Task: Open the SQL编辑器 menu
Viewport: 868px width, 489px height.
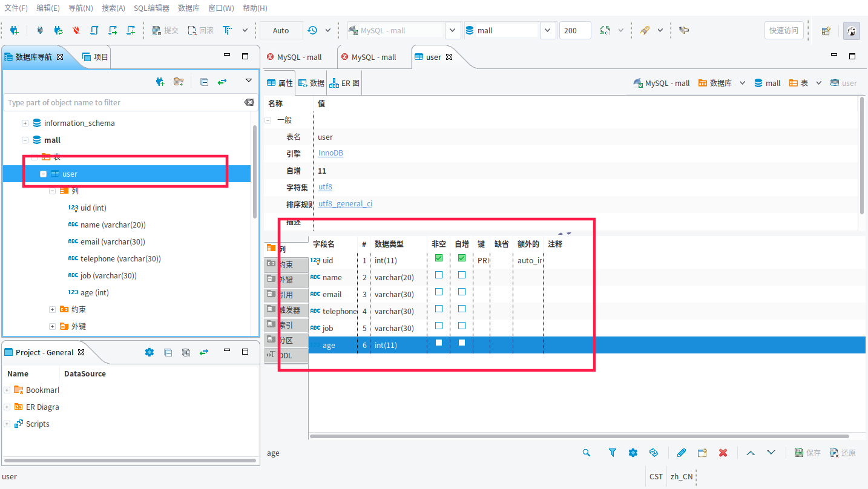Action: coord(151,8)
